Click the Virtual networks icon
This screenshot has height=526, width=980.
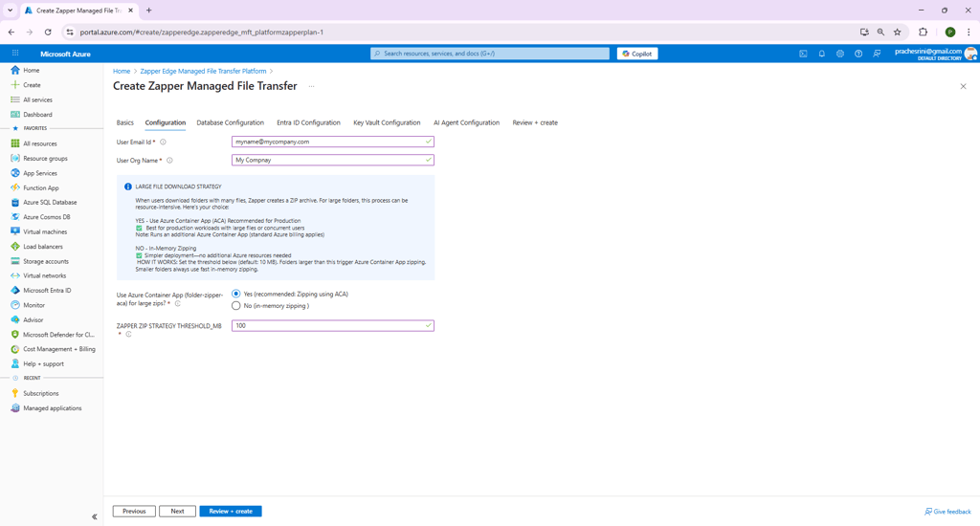(x=15, y=275)
